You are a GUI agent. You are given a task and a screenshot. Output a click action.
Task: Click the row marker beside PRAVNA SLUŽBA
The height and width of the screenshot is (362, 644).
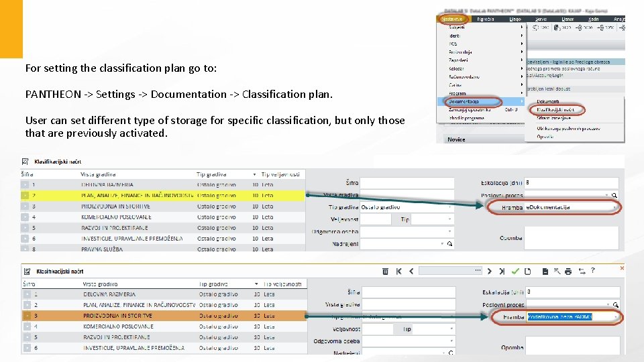click(x=25, y=249)
